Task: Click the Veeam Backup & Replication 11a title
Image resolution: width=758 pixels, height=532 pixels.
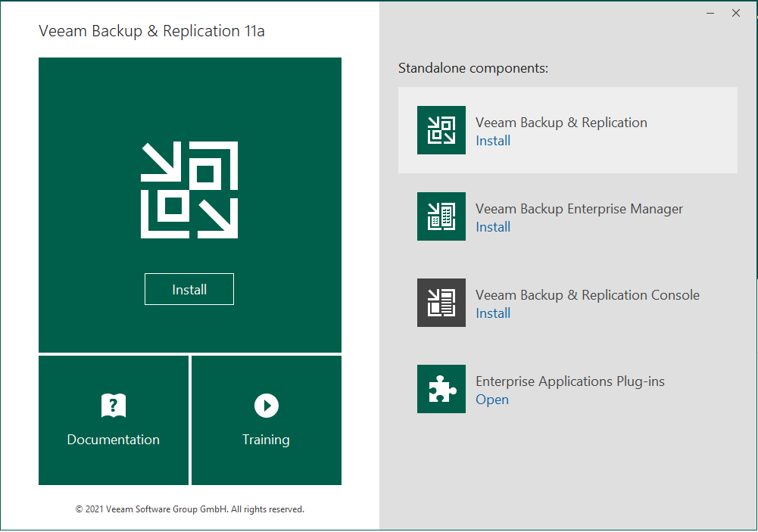Action: pos(149,32)
